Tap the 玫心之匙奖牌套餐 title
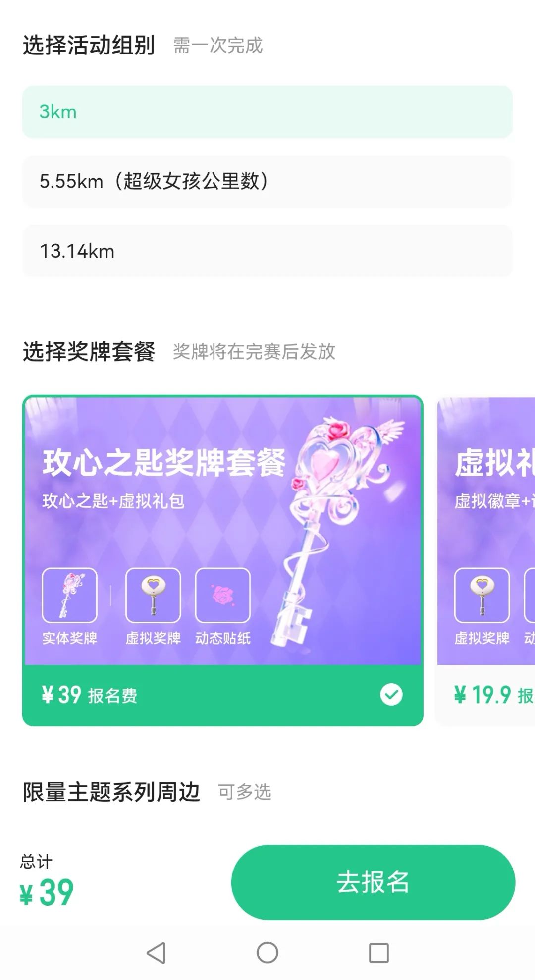Viewport: 535px width, 980px height. point(164,463)
